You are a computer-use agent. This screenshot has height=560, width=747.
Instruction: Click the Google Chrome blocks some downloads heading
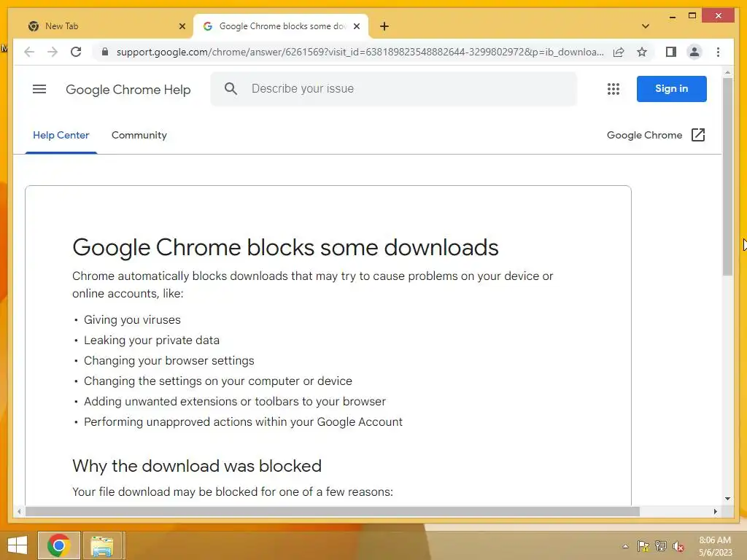pos(285,248)
